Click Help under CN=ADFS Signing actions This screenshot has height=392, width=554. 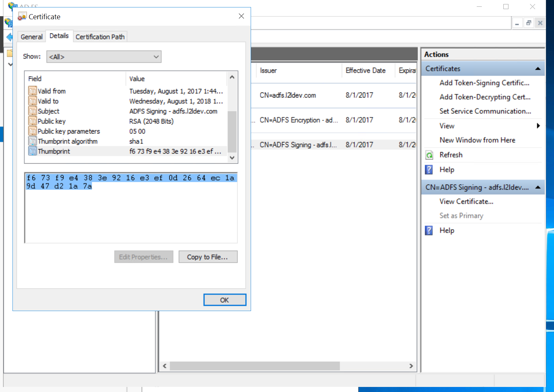pyautogui.click(x=447, y=230)
